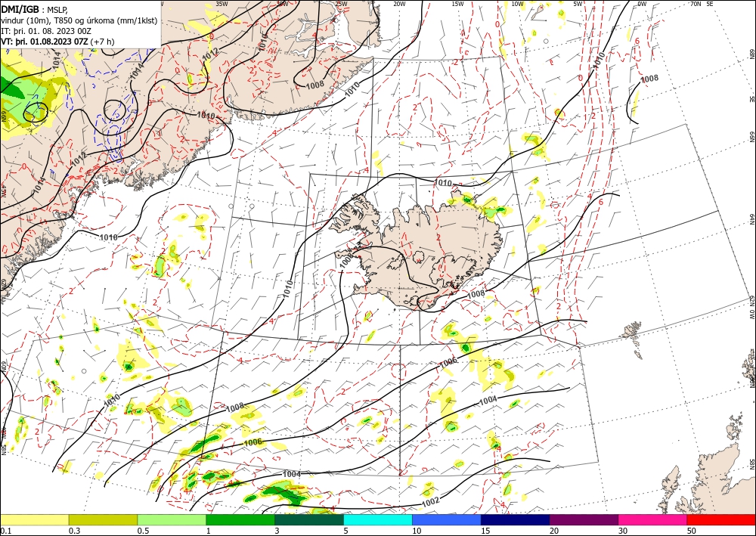Click the yellow 0.1–0.3 legend swatch
The height and width of the screenshot is (536, 756).
(34, 519)
